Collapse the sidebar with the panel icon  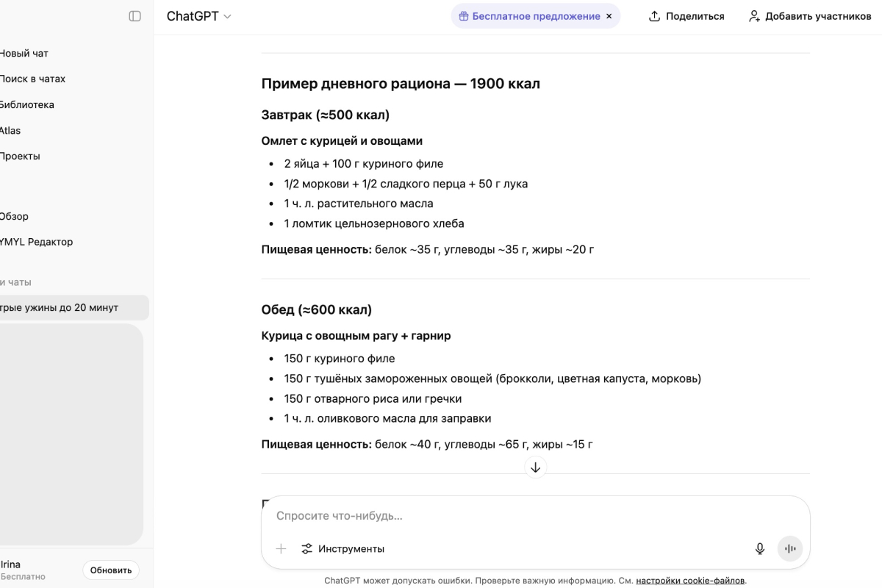click(135, 16)
